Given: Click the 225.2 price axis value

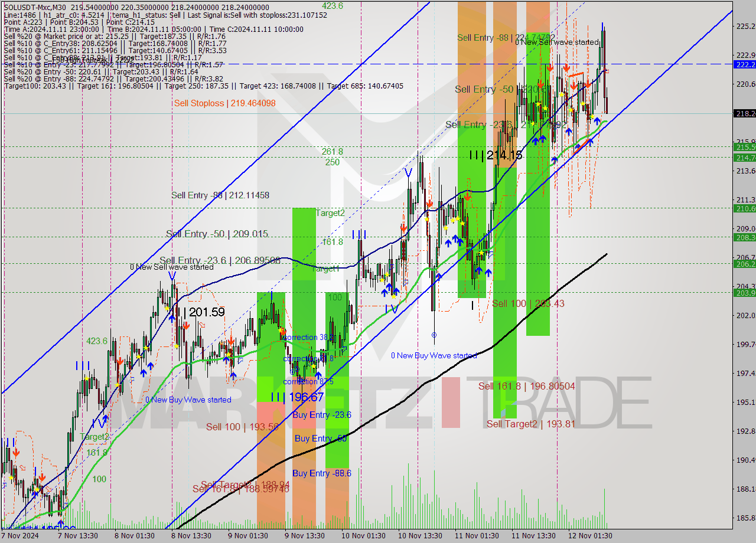Looking at the screenshot, I should point(745,26).
